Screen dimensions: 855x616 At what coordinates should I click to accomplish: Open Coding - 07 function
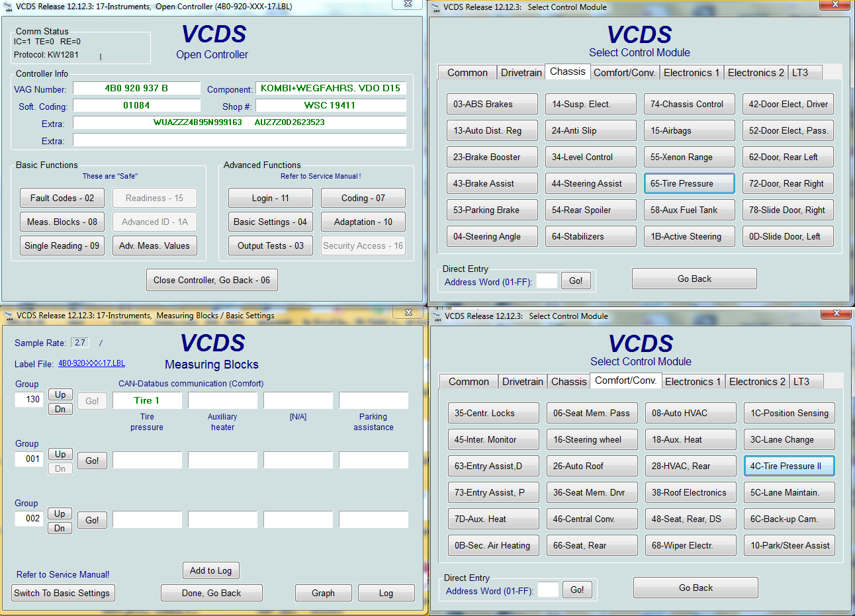(x=363, y=198)
